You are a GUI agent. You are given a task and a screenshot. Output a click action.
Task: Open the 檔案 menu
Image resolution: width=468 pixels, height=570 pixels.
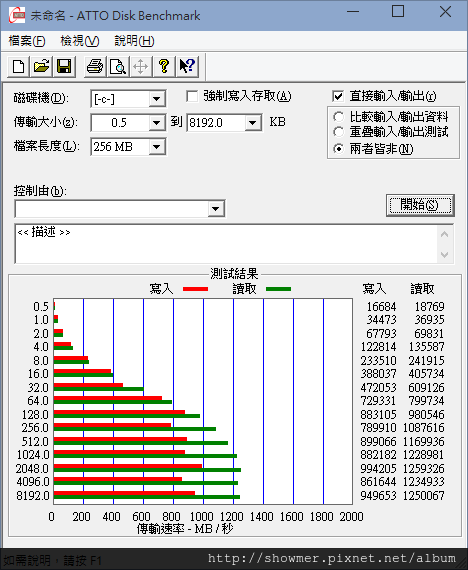pos(27,41)
